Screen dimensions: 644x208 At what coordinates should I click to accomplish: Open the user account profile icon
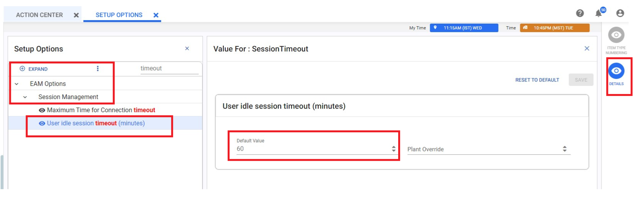(620, 13)
